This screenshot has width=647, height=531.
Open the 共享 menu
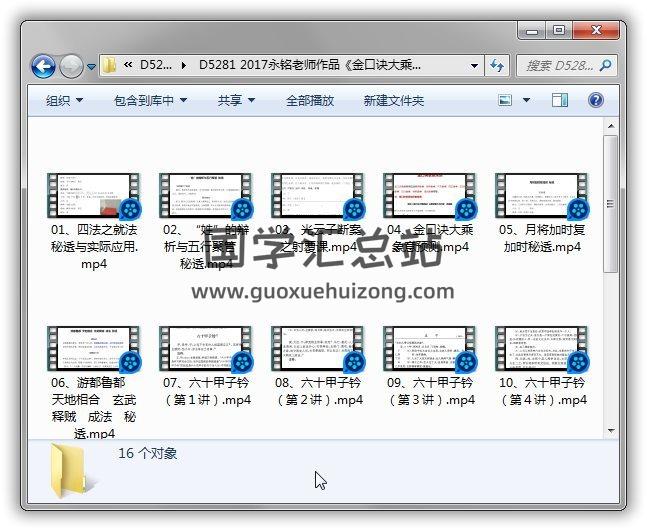point(236,101)
